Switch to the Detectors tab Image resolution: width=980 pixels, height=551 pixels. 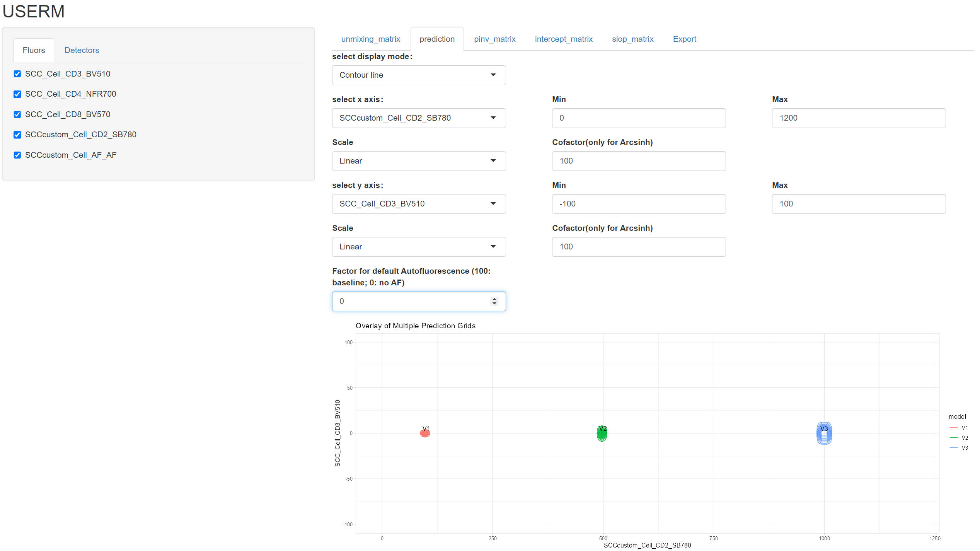click(x=82, y=50)
